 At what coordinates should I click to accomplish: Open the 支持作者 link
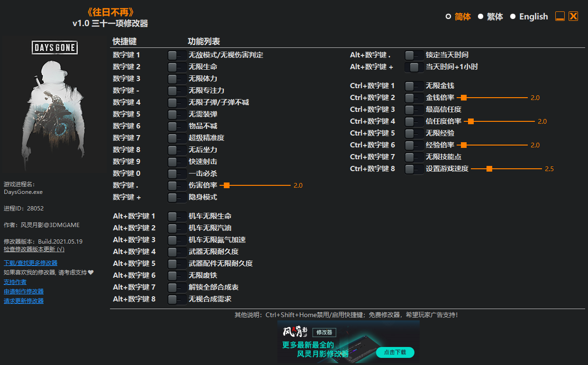point(15,282)
